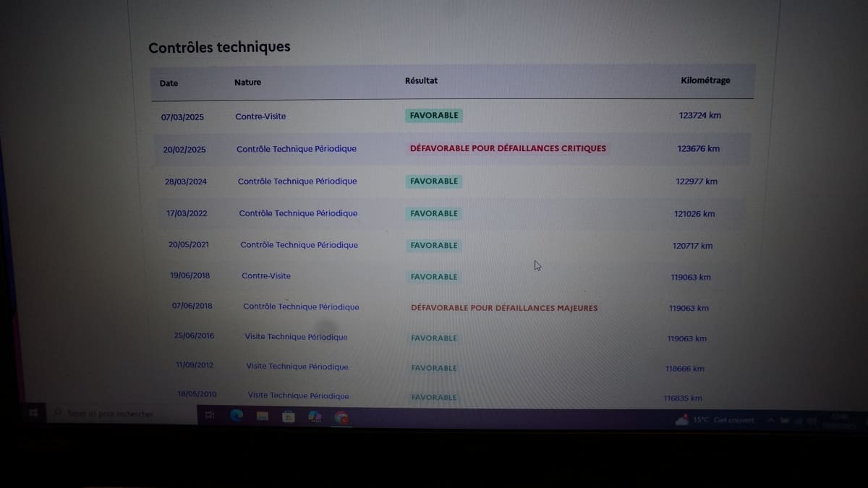
Task: Click the Kilométrage column header
Action: [705, 80]
